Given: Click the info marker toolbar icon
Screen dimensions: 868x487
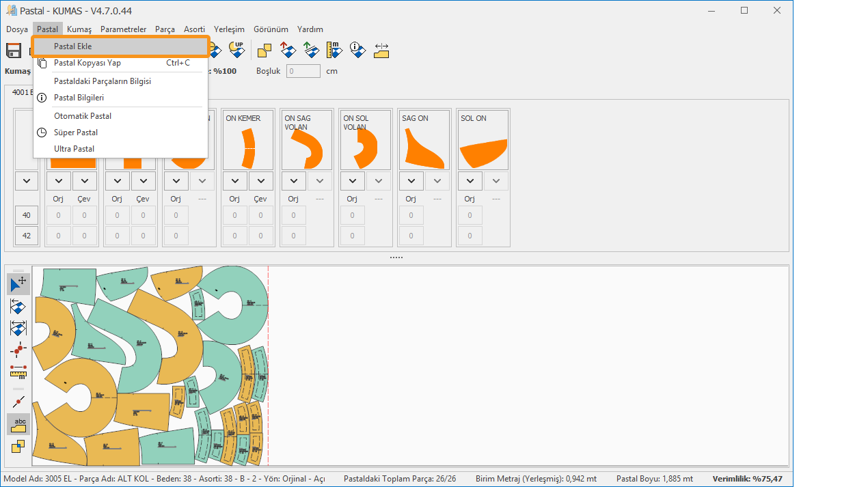Looking at the screenshot, I should [357, 50].
